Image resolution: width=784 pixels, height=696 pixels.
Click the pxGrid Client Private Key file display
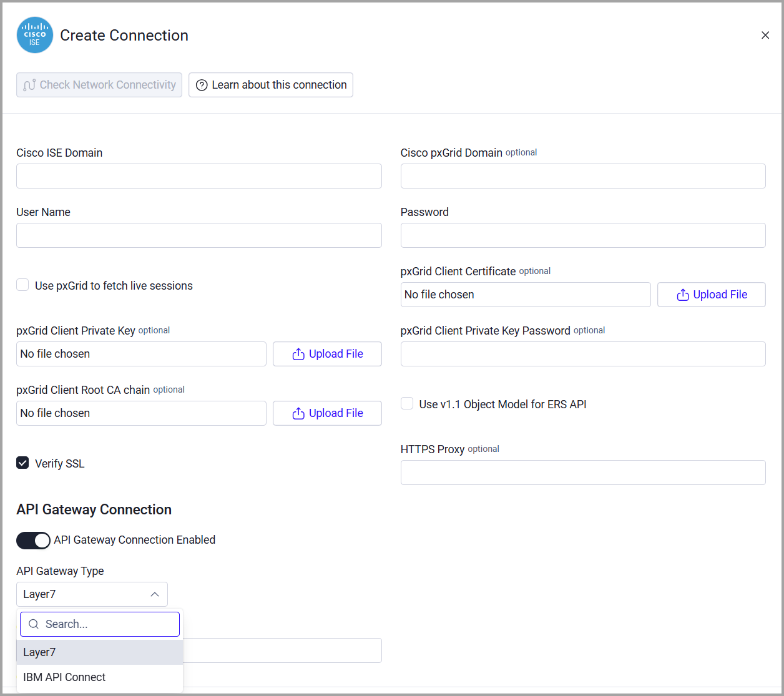click(x=141, y=354)
